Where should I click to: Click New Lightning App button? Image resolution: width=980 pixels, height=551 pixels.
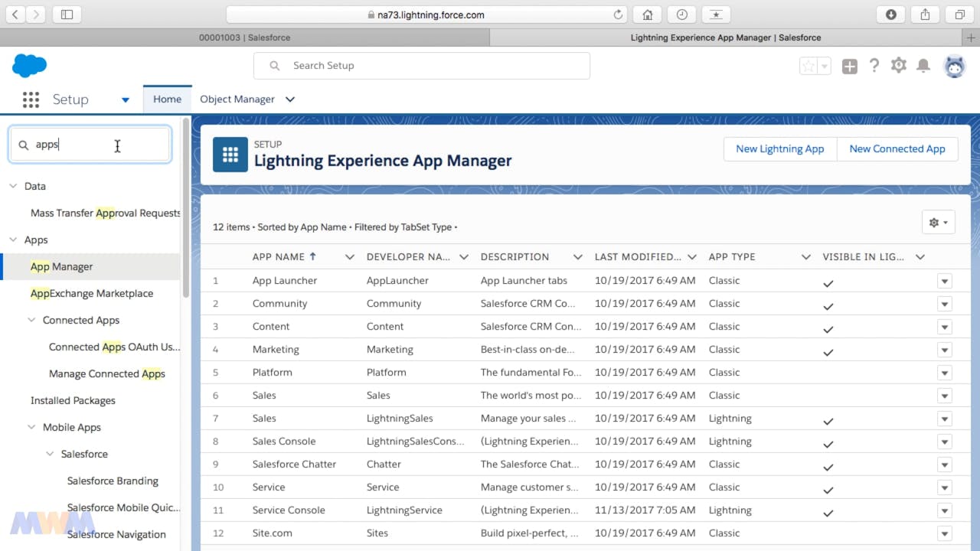pos(780,149)
